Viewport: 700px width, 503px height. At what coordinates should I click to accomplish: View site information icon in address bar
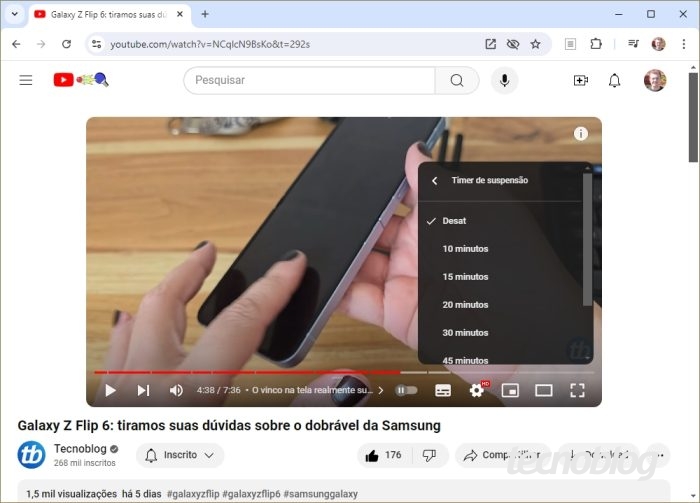[x=96, y=44]
